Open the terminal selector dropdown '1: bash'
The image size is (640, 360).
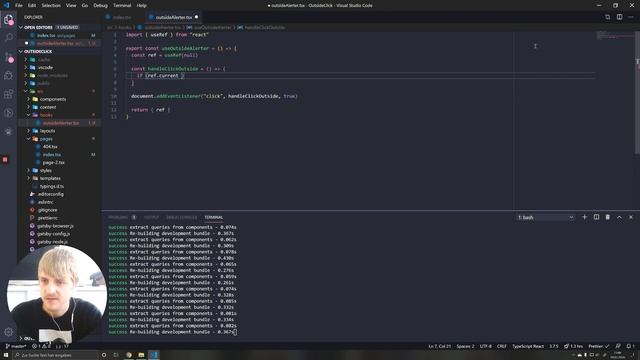pyautogui.click(x=546, y=217)
